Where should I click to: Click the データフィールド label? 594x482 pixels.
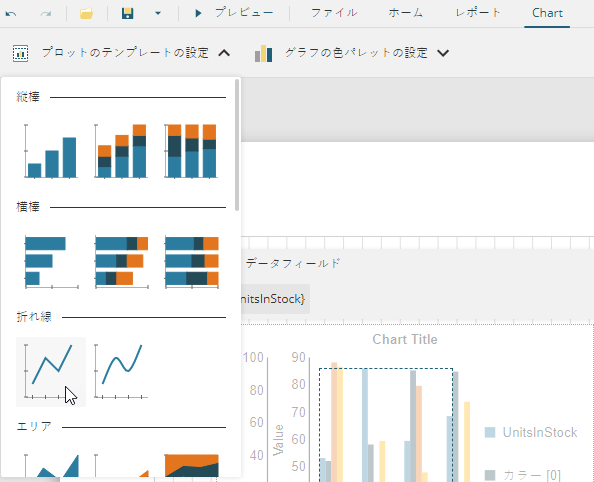tap(293, 263)
